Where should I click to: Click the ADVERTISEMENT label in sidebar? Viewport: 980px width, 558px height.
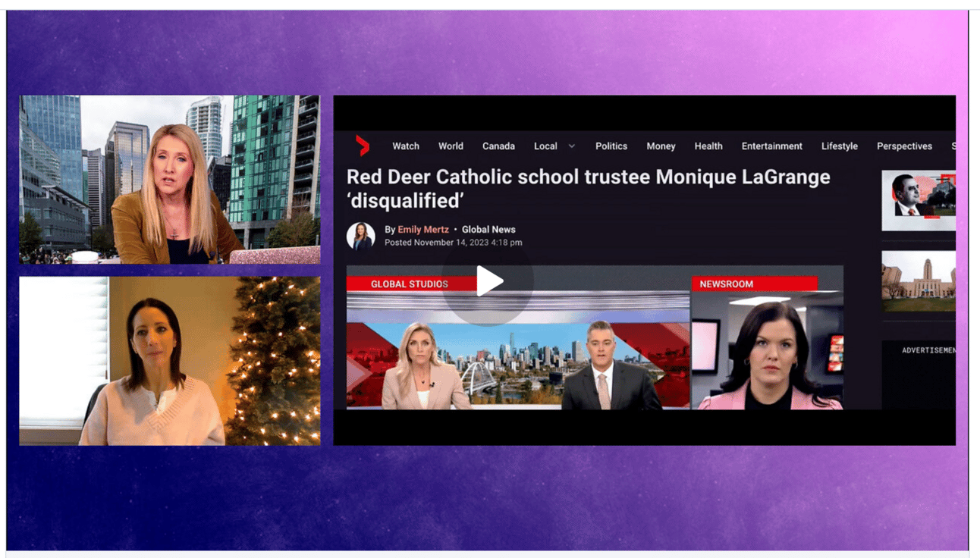[x=928, y=350]
